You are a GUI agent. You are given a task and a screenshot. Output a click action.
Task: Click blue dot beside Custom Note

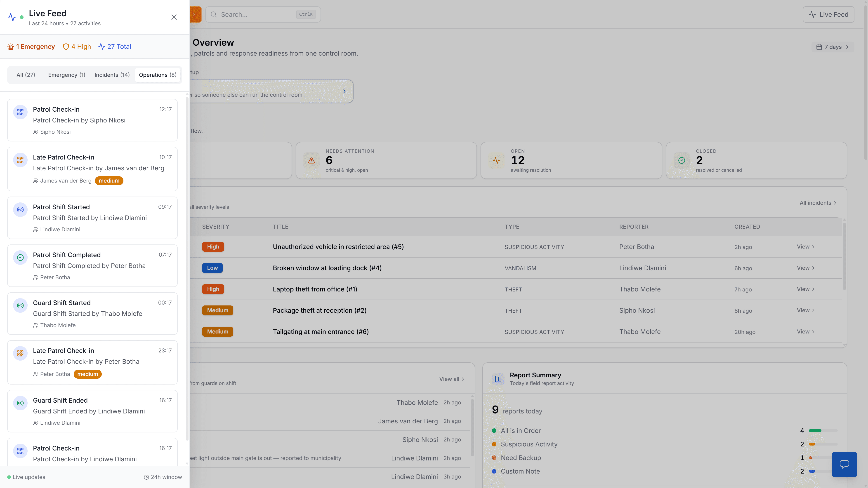pos(494,472)
